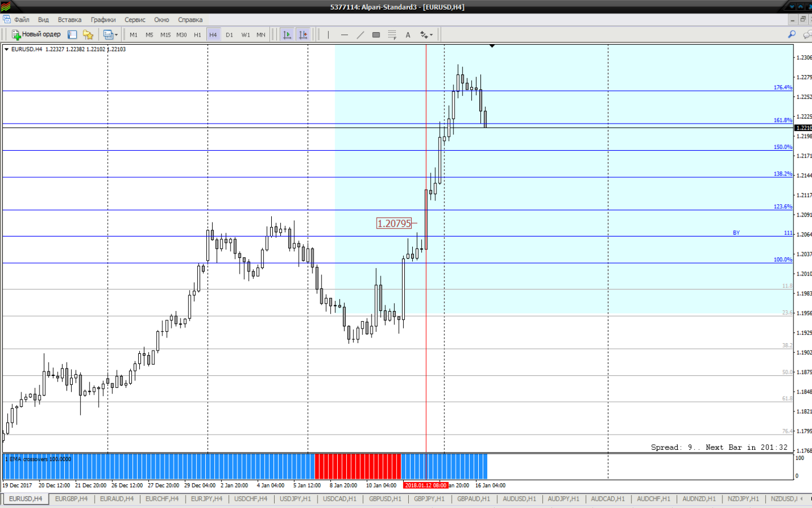Select the M1 timeframe

[x=134, y=35]
